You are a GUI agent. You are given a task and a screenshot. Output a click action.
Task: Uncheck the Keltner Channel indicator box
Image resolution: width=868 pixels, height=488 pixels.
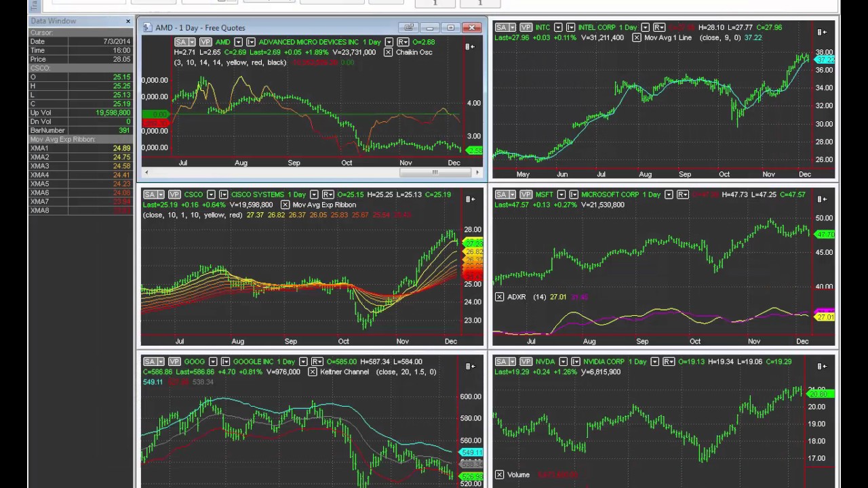(312, 372)
